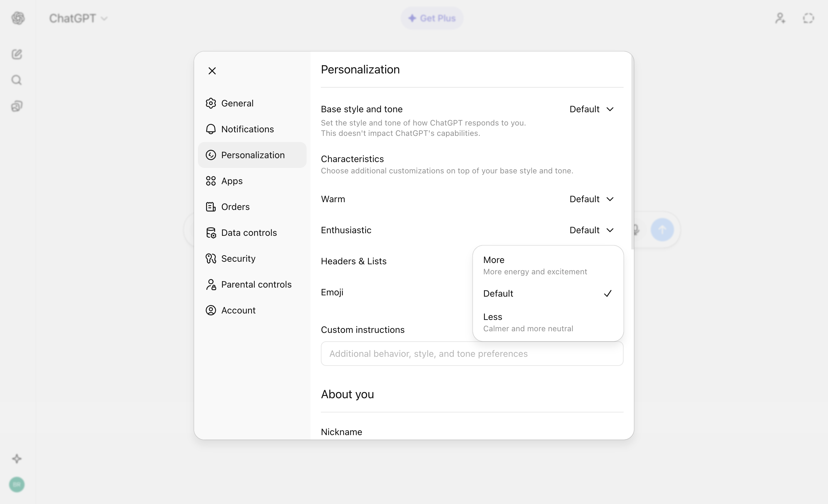
Task: Collapse the Enthusiastic dropdown
Action: coord(592,230)
